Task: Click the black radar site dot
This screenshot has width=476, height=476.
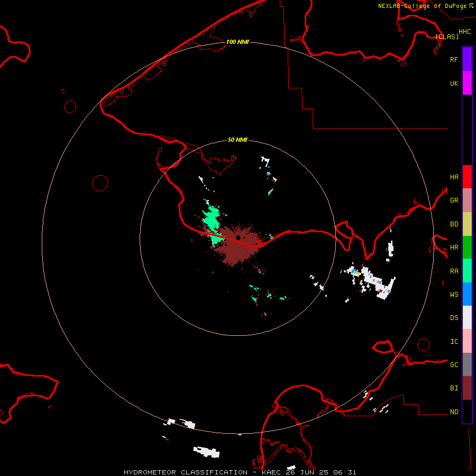Action: [238, 237]
